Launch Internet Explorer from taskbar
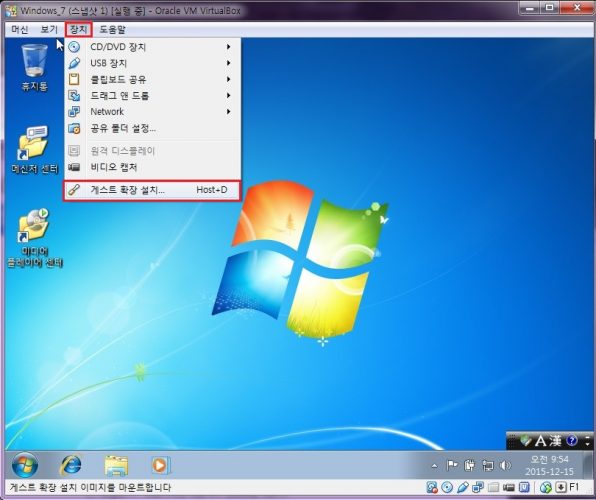596x500 pixels. pos(71,465)
